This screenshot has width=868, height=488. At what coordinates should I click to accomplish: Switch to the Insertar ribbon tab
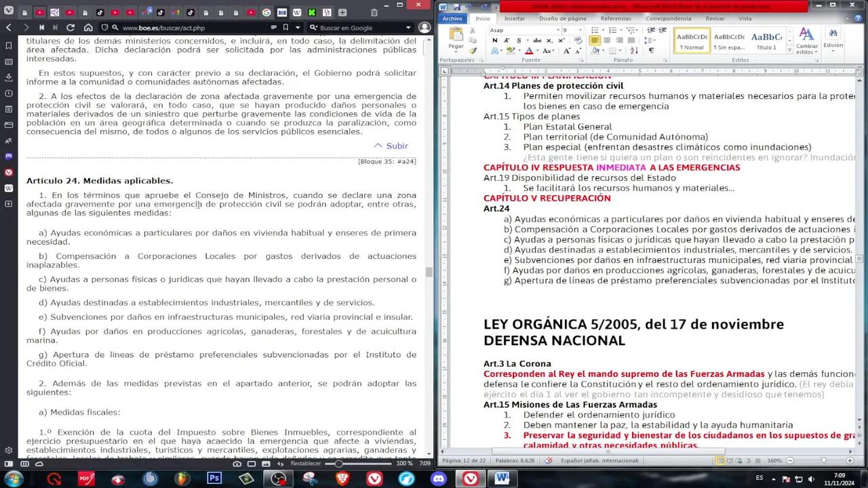[x=515, y=18]
